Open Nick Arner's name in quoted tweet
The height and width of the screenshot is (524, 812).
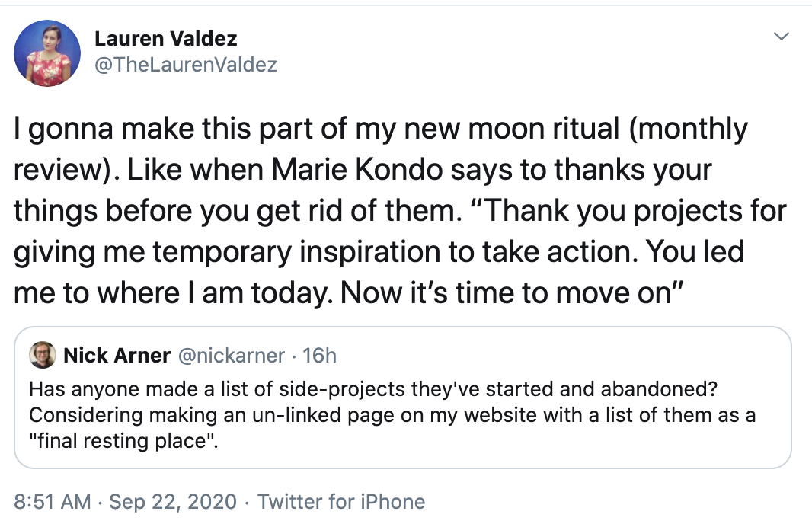coord(117,356)
